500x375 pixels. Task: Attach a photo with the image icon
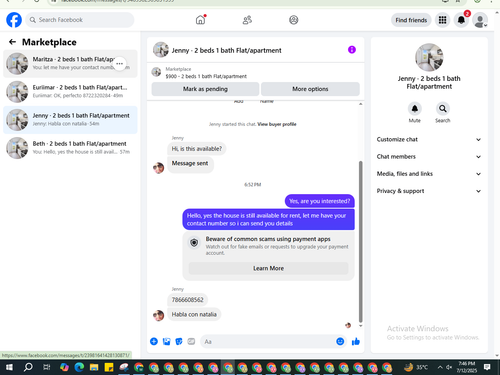point(166,341)
